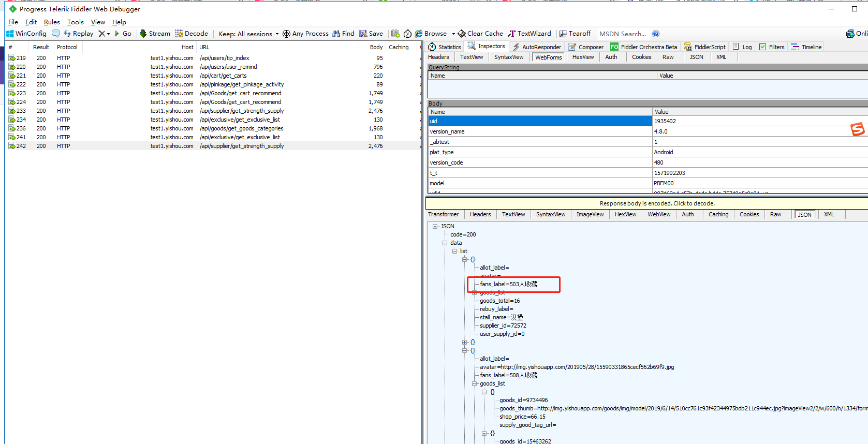Toggle Stream mode
Screen dimensions: 868x444
pyautogui.click(x=155, y=34)
